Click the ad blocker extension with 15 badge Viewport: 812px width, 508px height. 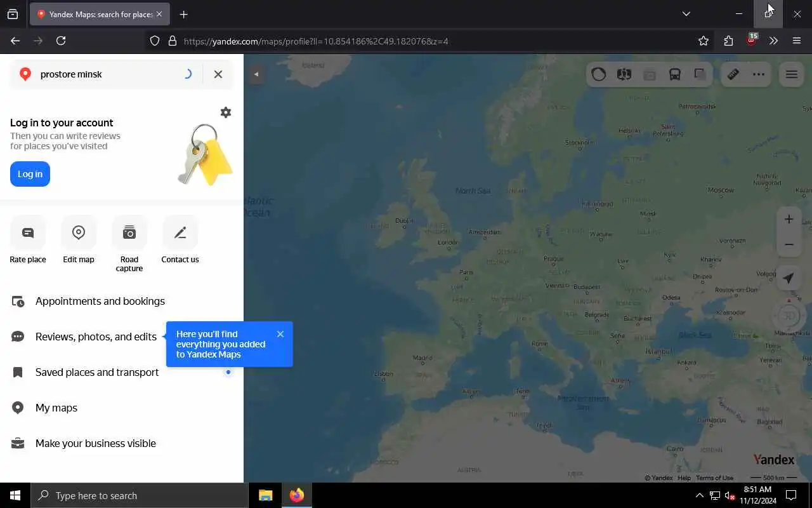[x=752, y=39]
